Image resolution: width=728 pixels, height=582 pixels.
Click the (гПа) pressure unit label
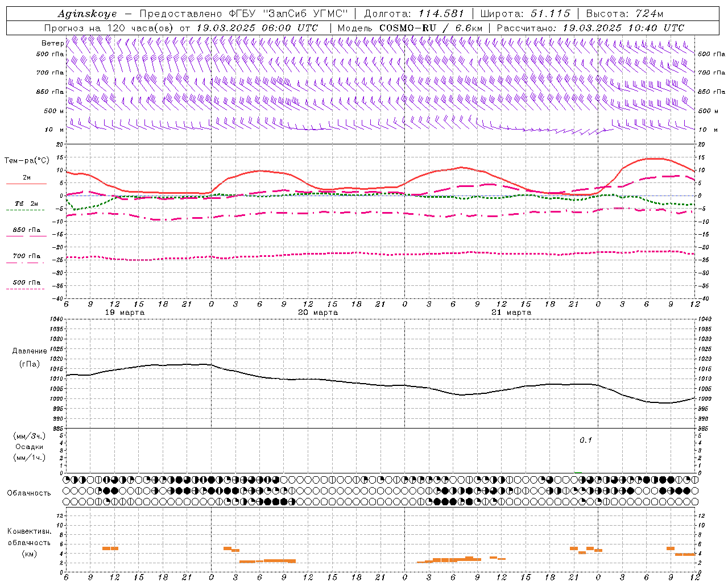coord(30,364)
